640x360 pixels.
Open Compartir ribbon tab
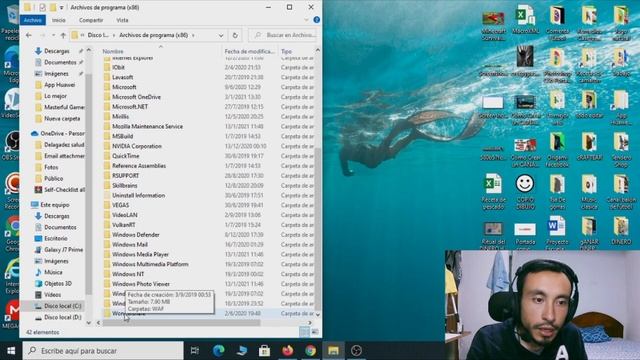[x=91, y=20]
